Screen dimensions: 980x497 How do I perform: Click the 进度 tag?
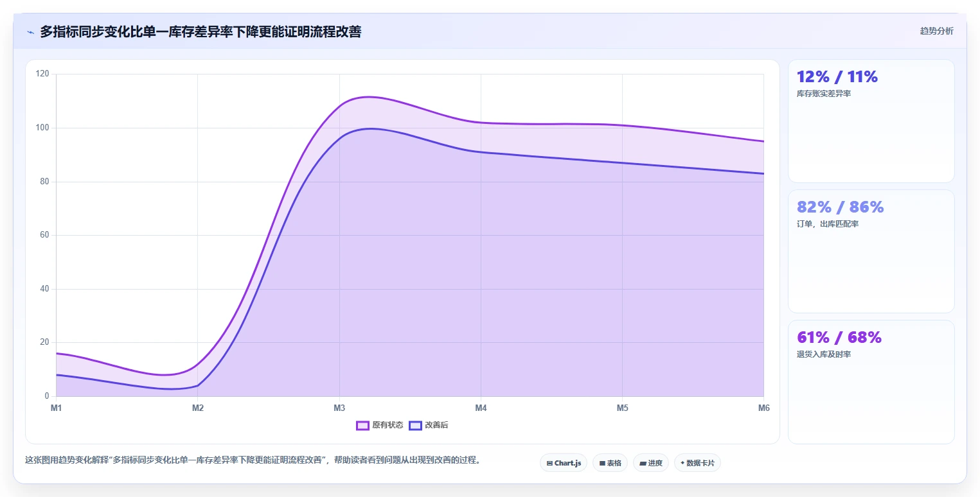point(651,463)
